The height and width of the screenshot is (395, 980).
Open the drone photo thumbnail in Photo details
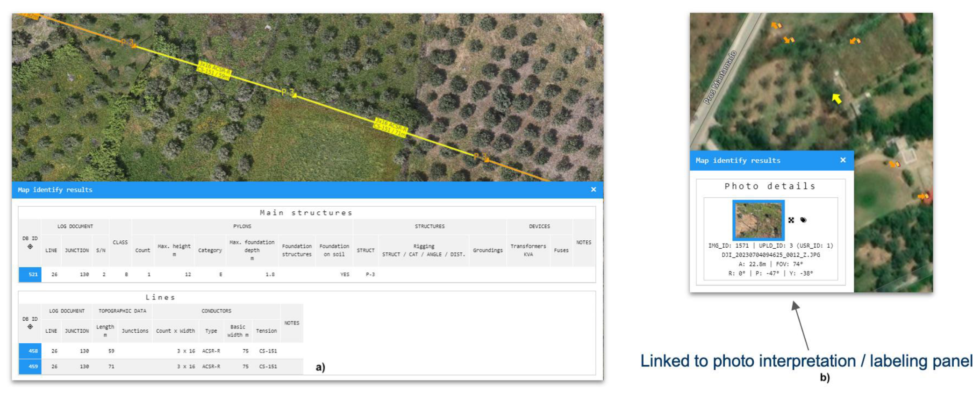(x=758, y=220)
